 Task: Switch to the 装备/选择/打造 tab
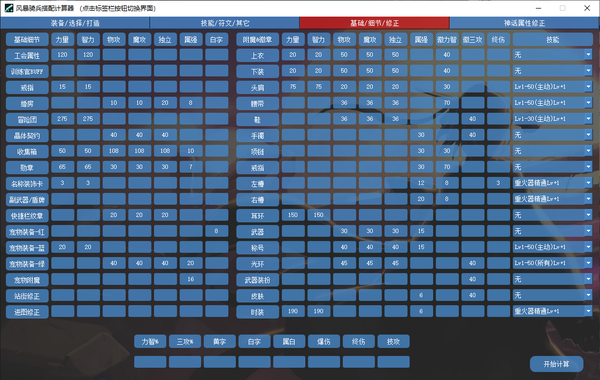(x=75, y=23)
